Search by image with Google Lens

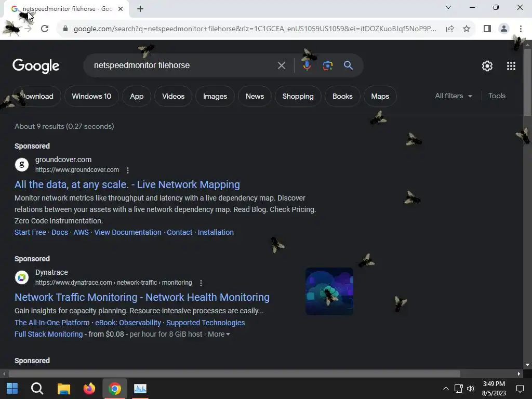coord(327,65)
